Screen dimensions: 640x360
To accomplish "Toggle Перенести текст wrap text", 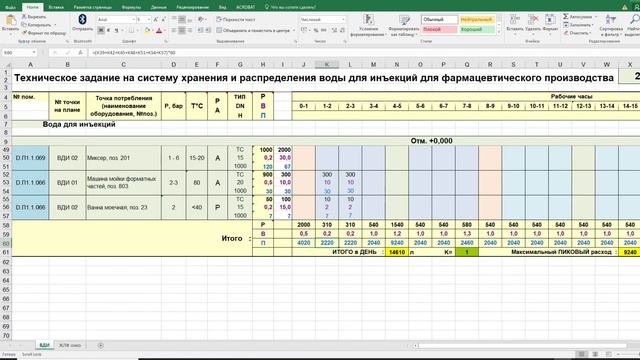I will pyautogui.click(x=236, y=19).
